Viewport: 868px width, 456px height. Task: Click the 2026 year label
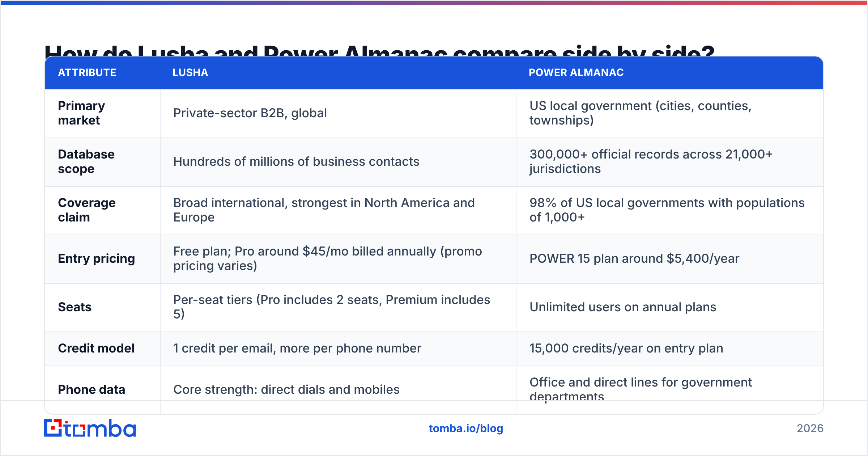coord(810,428)
